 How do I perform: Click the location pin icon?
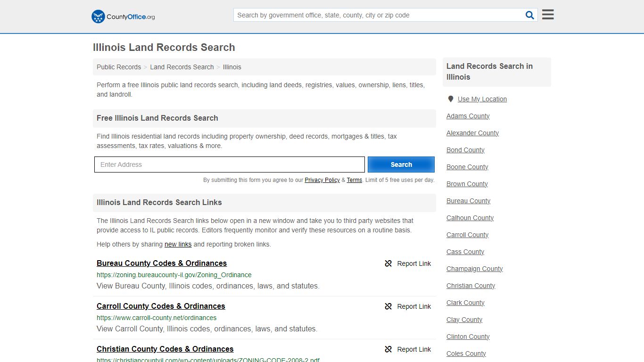pos(451,99)
